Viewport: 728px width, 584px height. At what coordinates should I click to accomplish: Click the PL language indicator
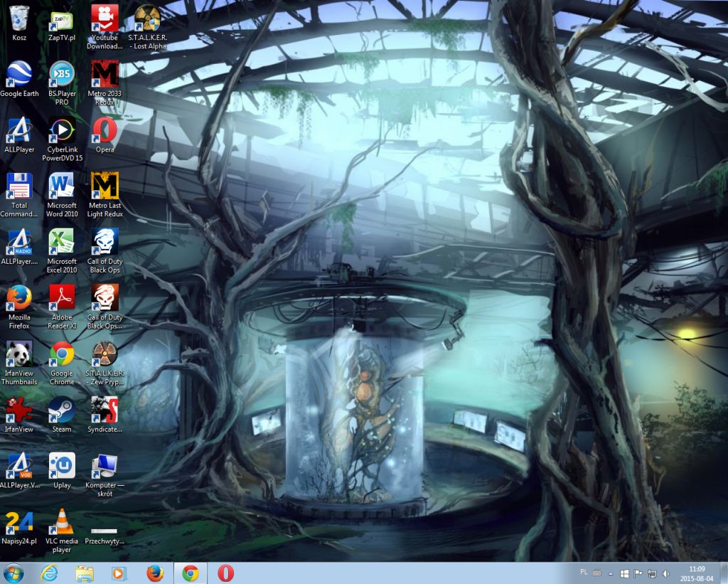pos(584,572)
